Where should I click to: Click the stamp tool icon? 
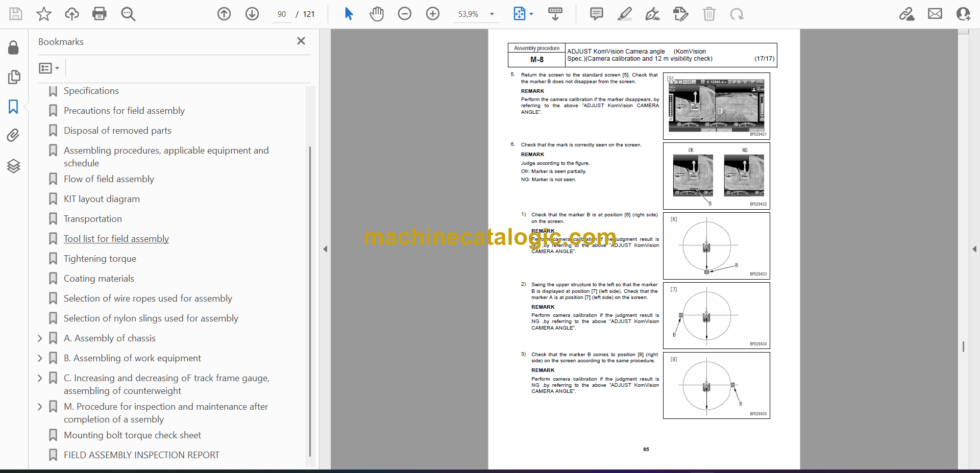[x=681, y=14]
